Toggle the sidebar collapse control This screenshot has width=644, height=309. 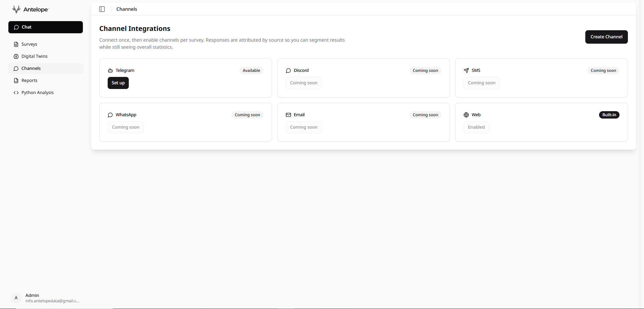pyautogui.click(x=102, y=9)
